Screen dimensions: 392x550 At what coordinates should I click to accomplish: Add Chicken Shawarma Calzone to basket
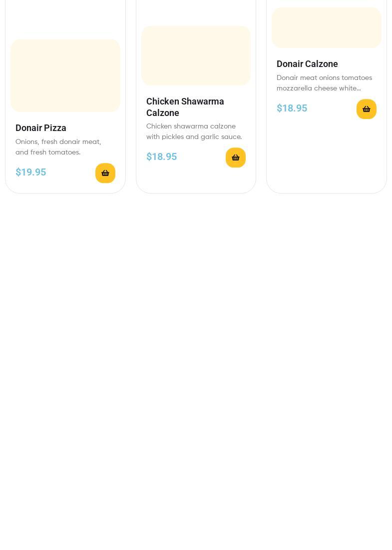(x=235, y=157)
